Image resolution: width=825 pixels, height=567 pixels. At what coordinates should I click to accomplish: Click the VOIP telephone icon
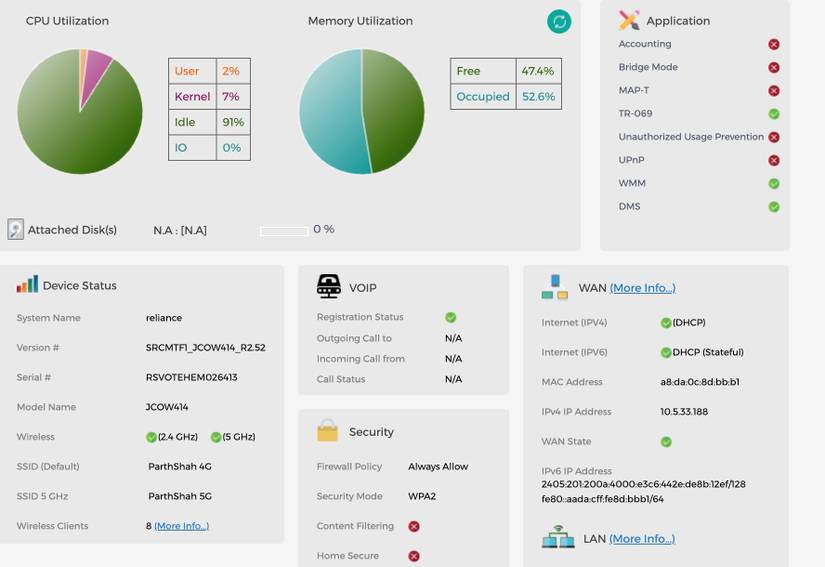tap(329, 287)
